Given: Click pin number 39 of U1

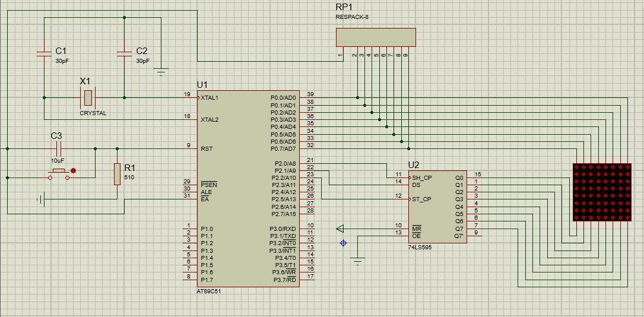Looking at the screenshot, I should (310, 94).
